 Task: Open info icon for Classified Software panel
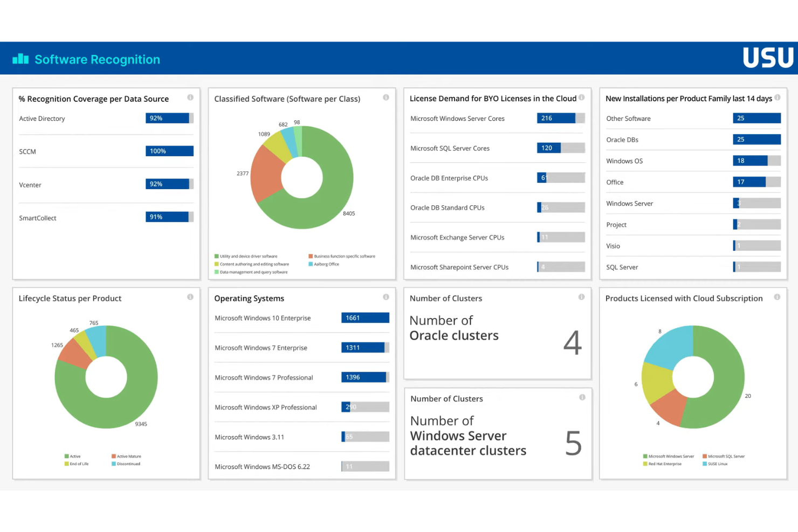(386, 98)
